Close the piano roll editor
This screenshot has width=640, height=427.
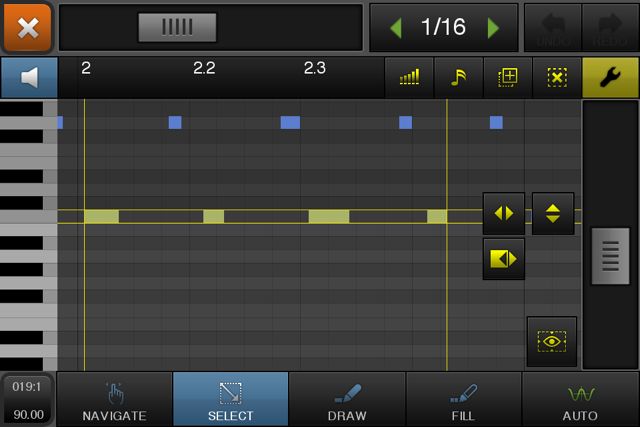point(27,27)
